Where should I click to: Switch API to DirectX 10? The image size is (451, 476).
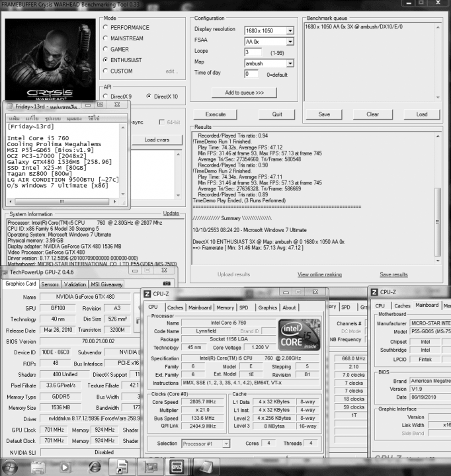click(x=149, y=97)
